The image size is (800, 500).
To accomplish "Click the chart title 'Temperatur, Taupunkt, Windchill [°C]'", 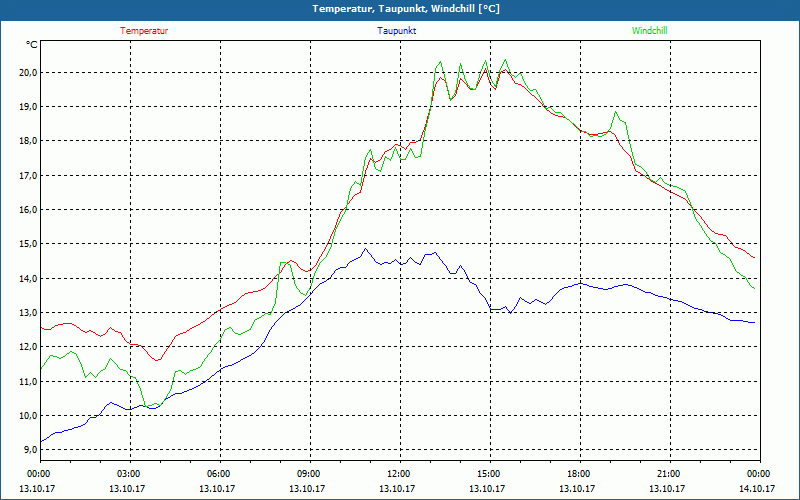I will coord(406,9).
